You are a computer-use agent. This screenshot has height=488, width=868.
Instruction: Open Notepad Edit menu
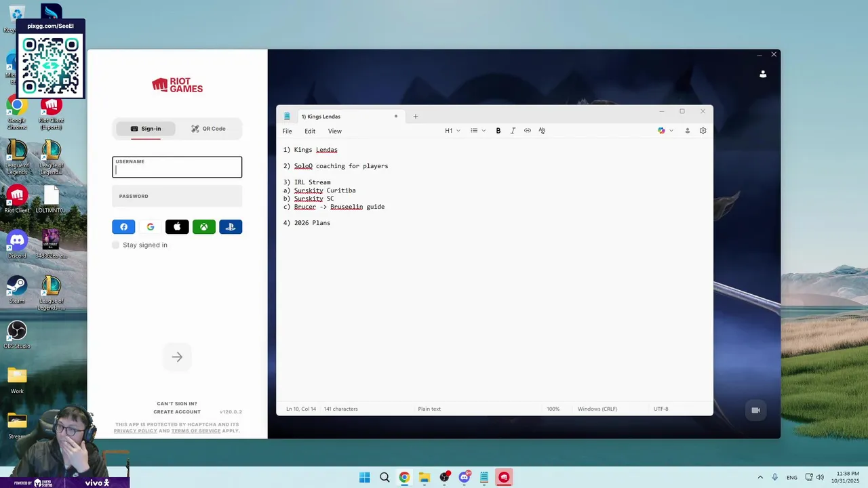pos(310,131)
